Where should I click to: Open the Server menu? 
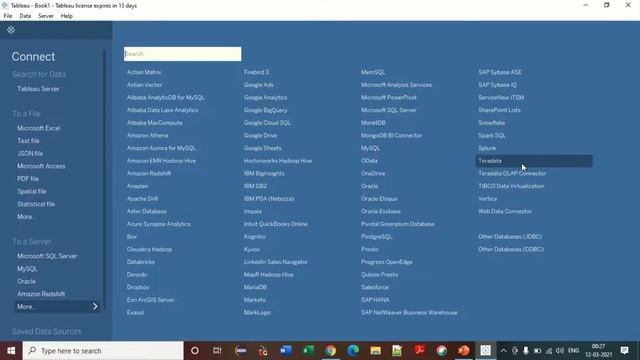(x=46, y=16)
